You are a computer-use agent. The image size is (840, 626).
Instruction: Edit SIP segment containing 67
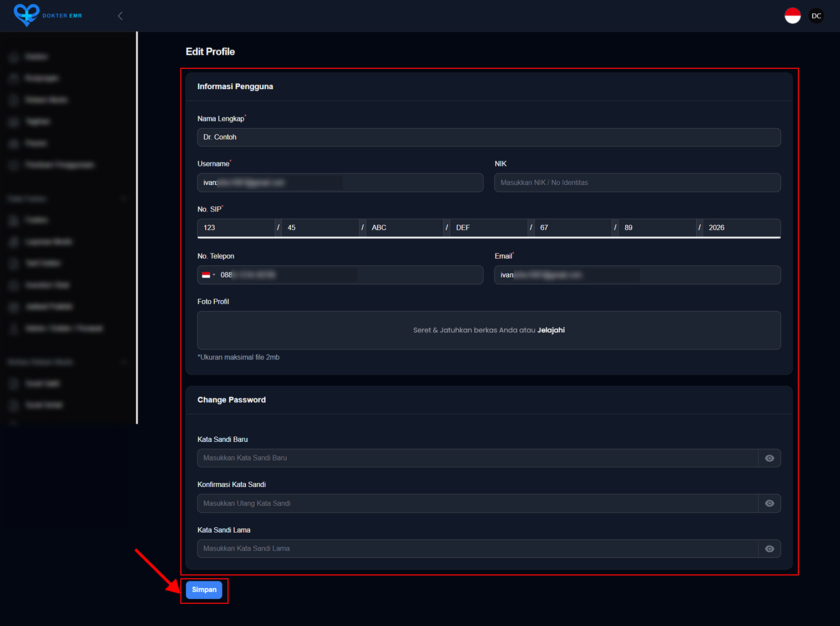coord(574,228)
